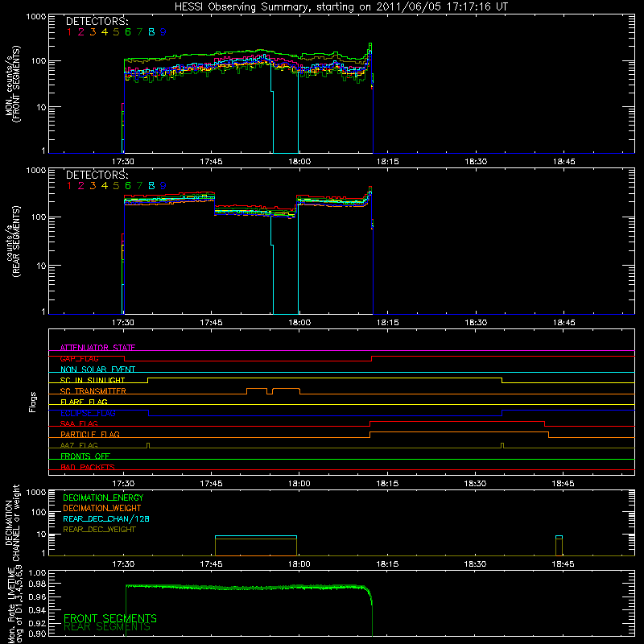
Task: Click the 1000 y-axis value of the decimation panel
Action: pos(36,493)
